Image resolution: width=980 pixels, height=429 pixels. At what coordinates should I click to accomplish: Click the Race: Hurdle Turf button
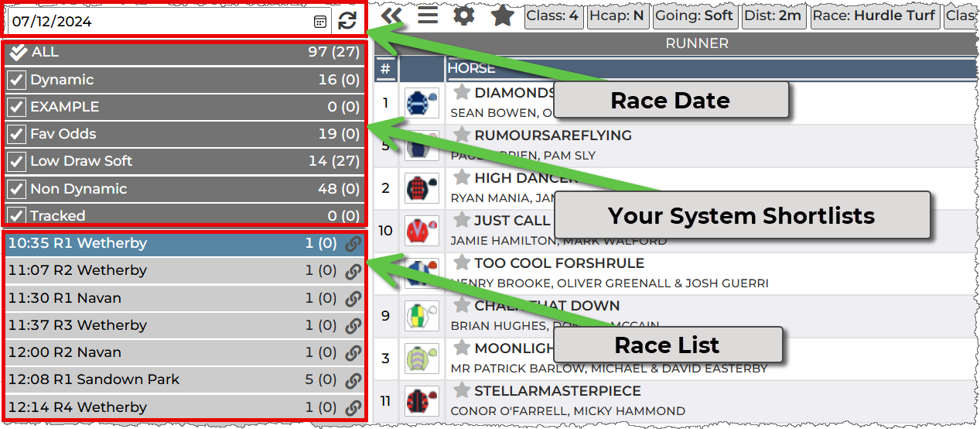(876, 15)
